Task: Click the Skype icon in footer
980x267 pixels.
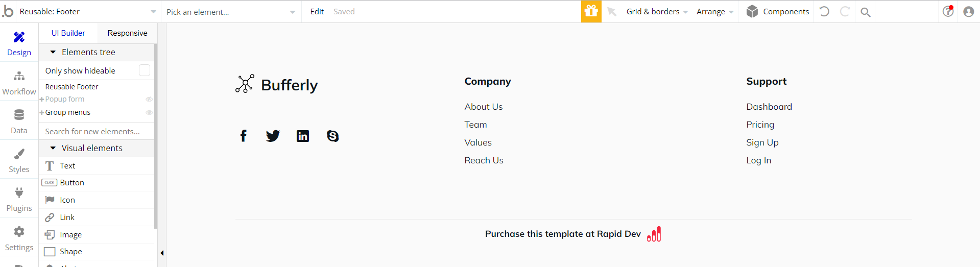Action: point(332,136)
